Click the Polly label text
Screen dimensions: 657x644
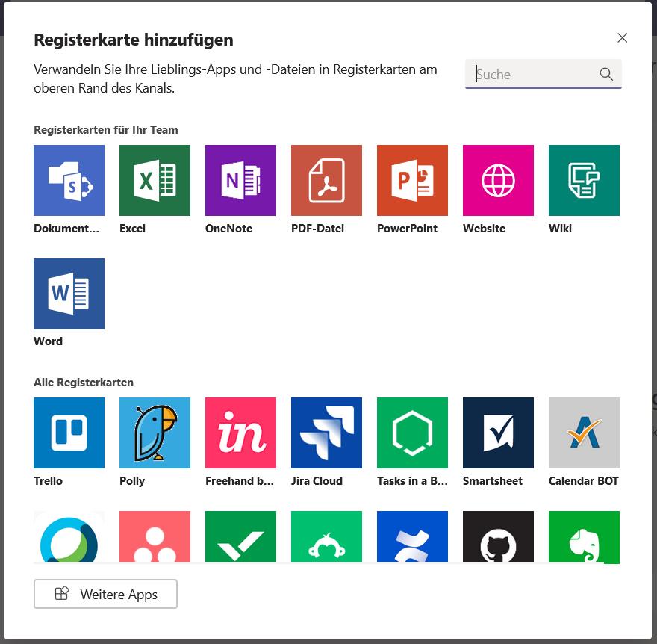(x=132, y=481)
